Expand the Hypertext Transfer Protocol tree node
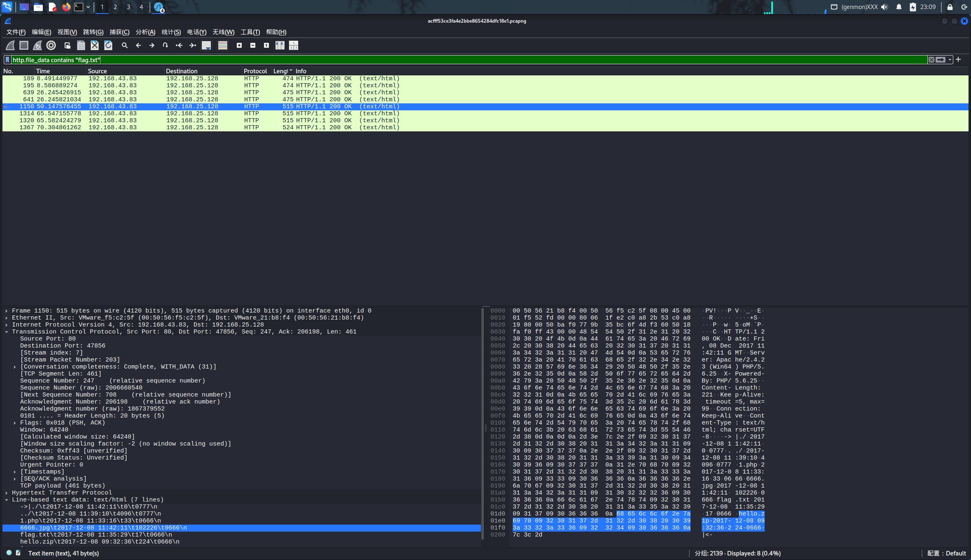Screen dimensions: 971x560 pos(7,492)
